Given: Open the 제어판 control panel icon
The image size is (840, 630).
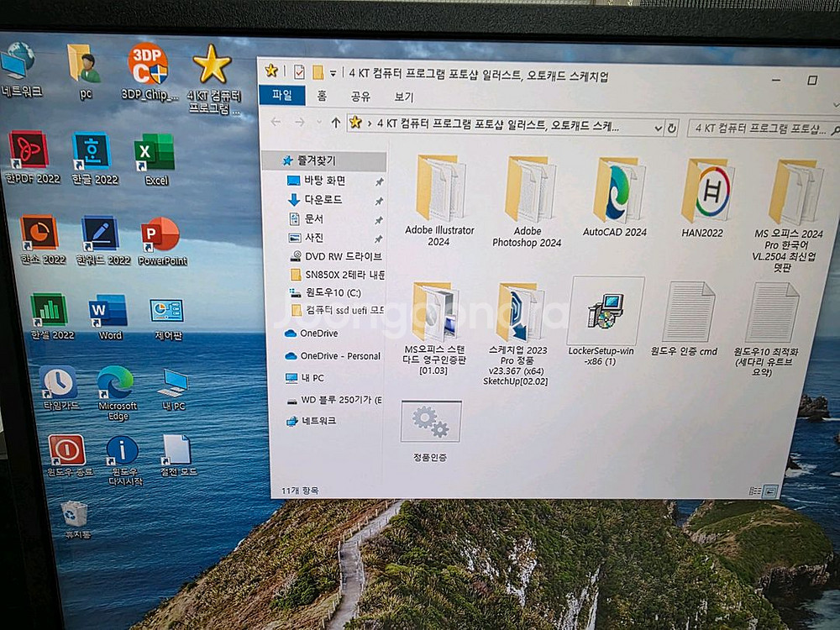Looking at the screenshot, I should [167, 318].
